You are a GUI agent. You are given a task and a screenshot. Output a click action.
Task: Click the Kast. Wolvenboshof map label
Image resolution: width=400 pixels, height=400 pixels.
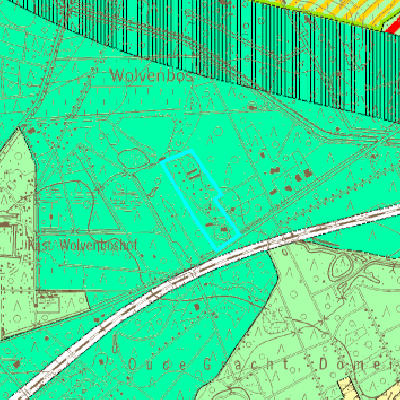[x=82, y=246]
